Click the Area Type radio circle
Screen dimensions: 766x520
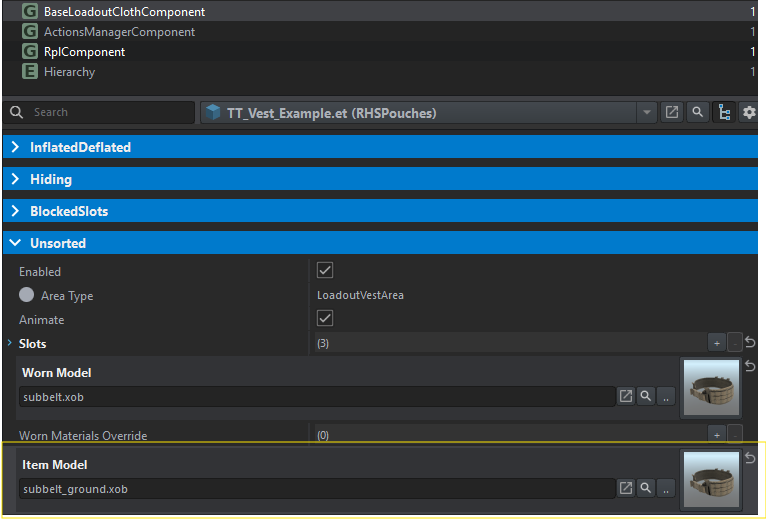click(x=27, y=296)
